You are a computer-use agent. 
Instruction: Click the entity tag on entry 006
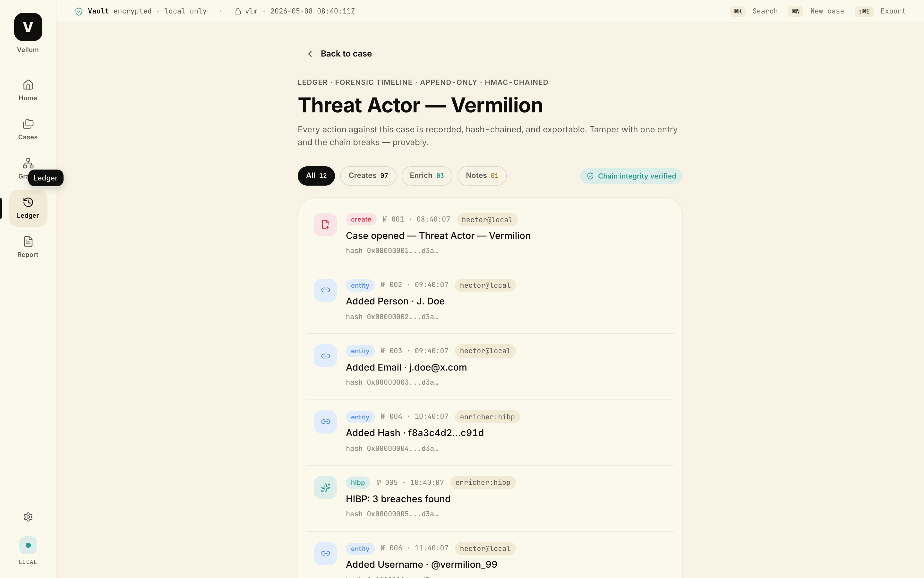coord(360,548)
